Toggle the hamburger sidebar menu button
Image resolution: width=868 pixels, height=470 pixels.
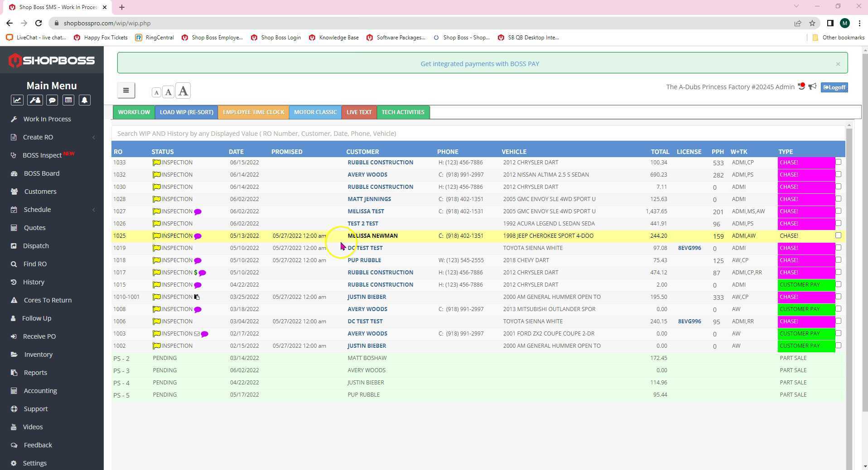pos(126,91)
